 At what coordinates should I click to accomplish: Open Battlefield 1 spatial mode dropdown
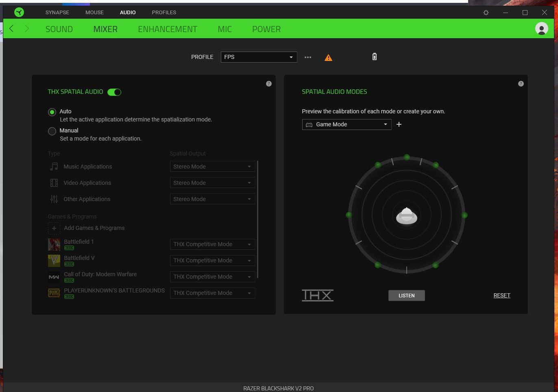point(212,244)
